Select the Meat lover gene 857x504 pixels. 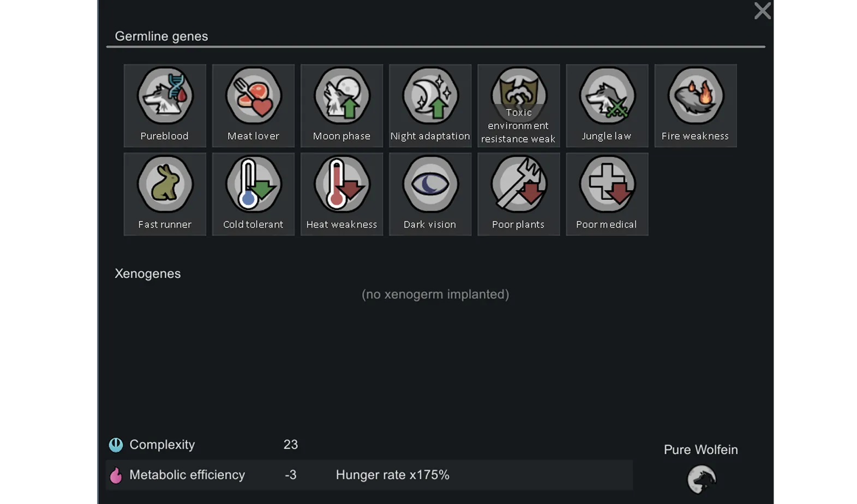[x=253, y=97]
